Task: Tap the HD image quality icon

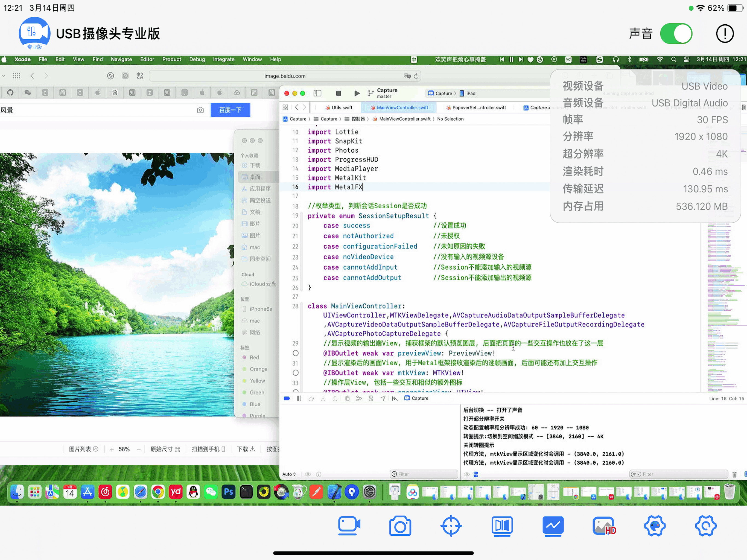Action: (604, 526)
